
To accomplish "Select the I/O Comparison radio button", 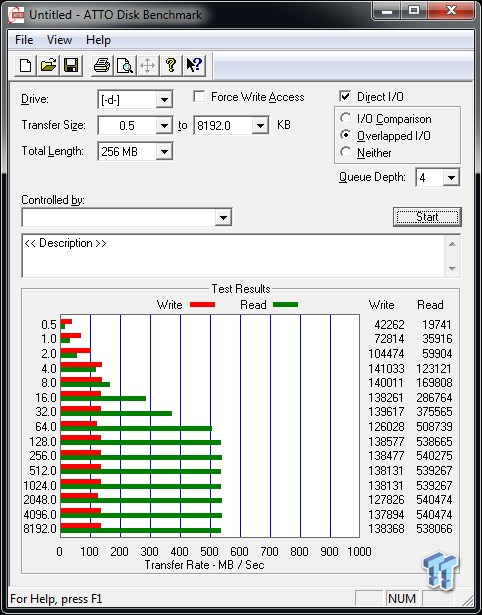I will (346, 118).
